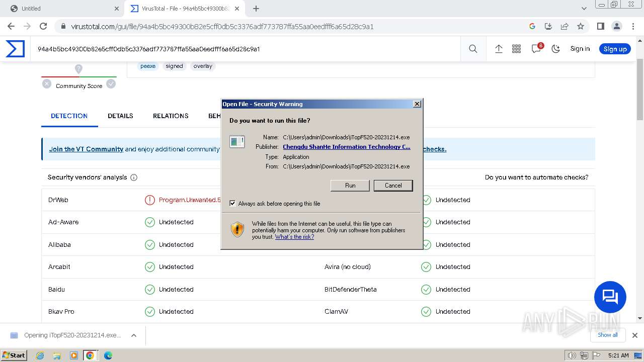
Task: Click the ClamAV vendor name
Action: click(337, 311)
